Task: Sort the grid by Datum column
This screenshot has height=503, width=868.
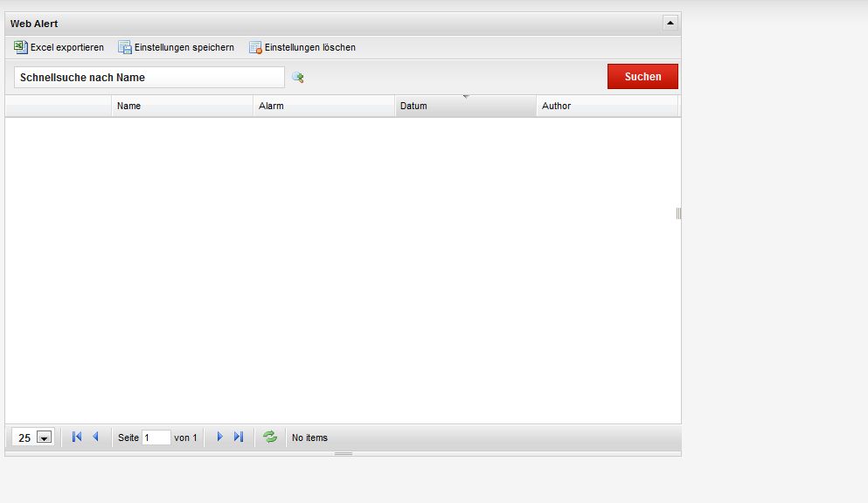Action: (466, 106)
